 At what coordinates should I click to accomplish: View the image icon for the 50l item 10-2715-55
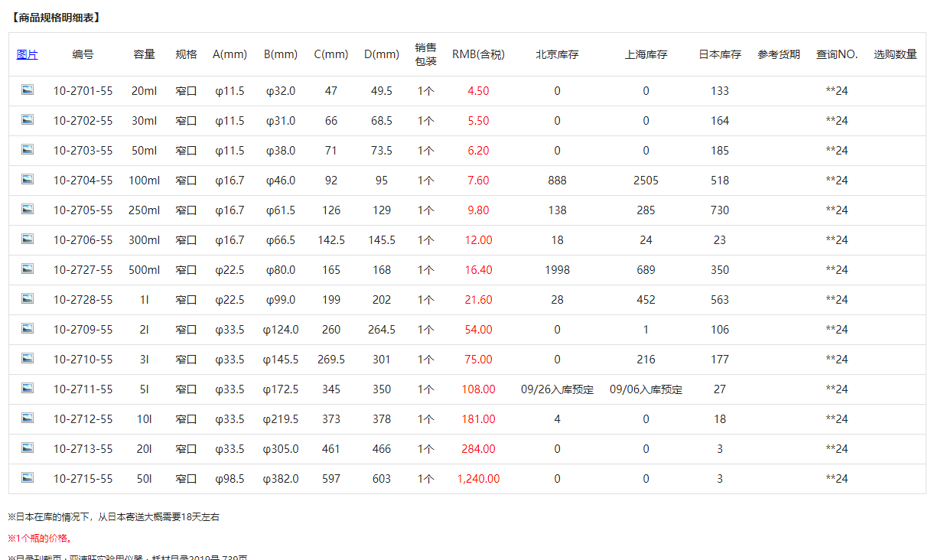(x=28, y=477)
